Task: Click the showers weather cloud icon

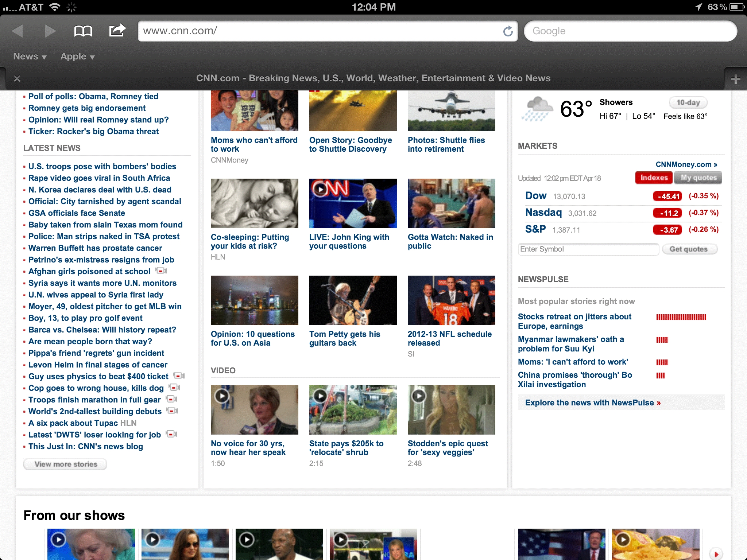Action: (x=537, y=109)
